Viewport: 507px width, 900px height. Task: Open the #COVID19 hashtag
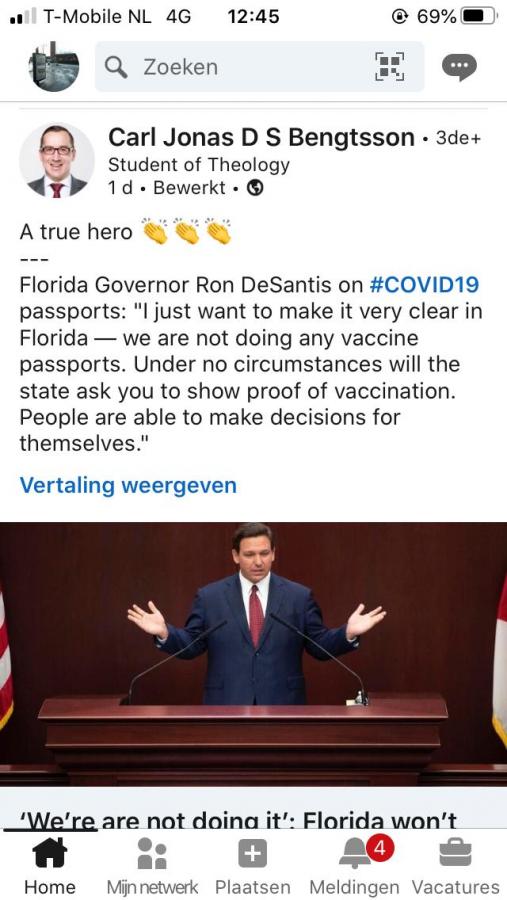click(x=424, y=285)
